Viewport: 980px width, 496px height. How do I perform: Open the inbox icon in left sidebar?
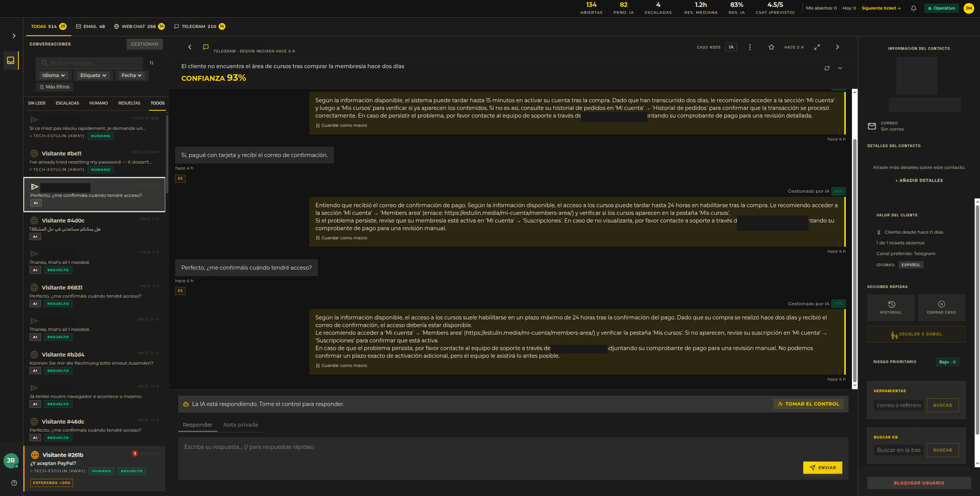point(10,60)
